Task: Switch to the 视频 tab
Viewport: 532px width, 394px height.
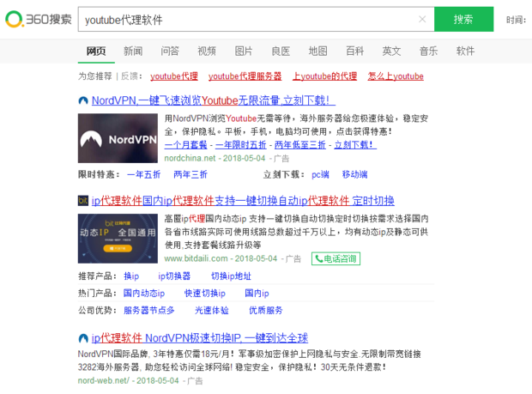Action: [207, 52]
